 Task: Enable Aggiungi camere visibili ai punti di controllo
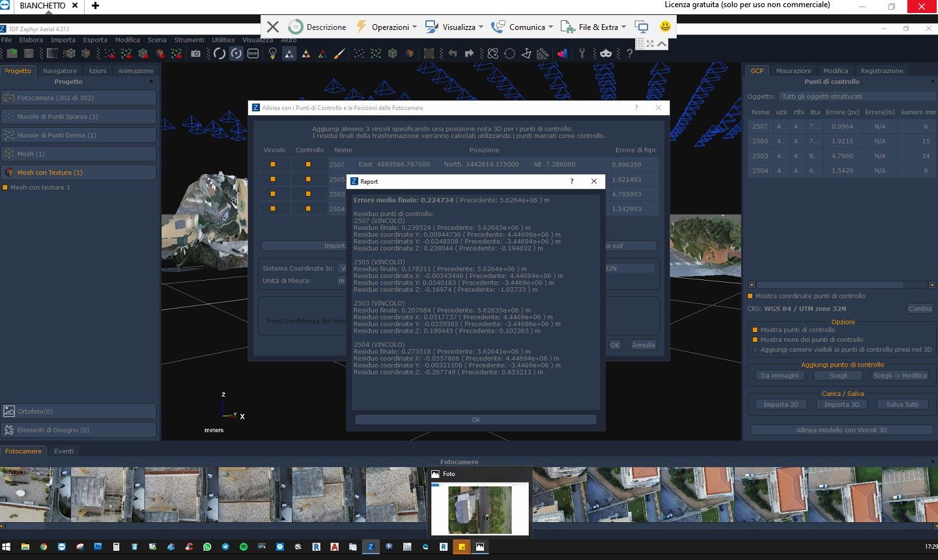click(755, 350)
